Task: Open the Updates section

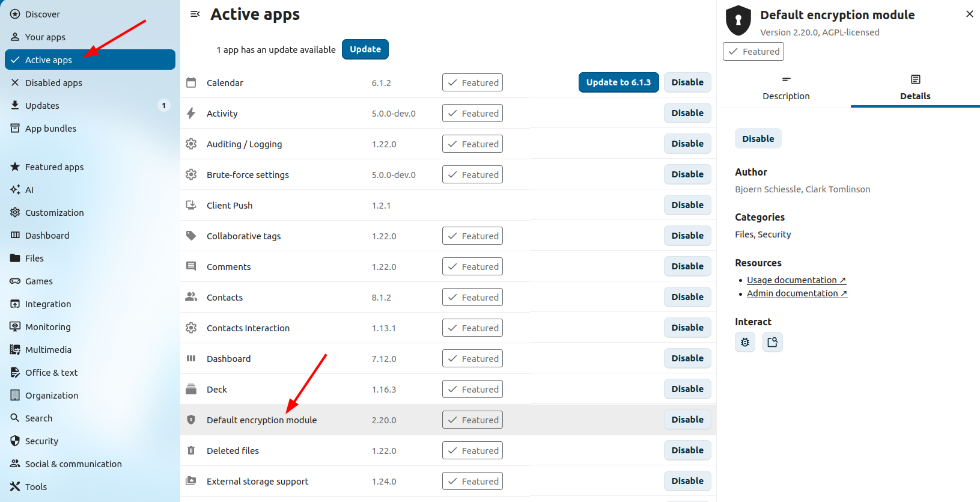Action: [x=42, y=106]
